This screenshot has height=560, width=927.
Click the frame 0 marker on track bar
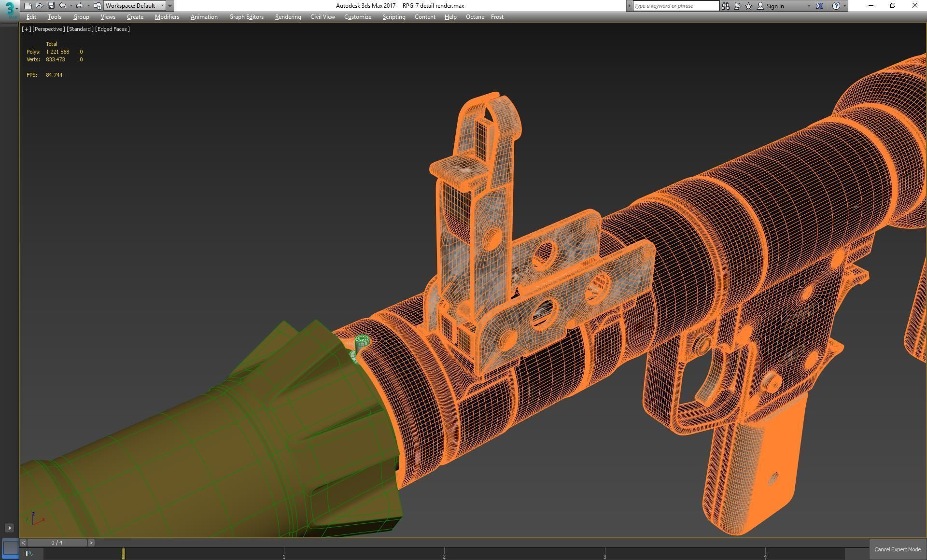[123, 554]
